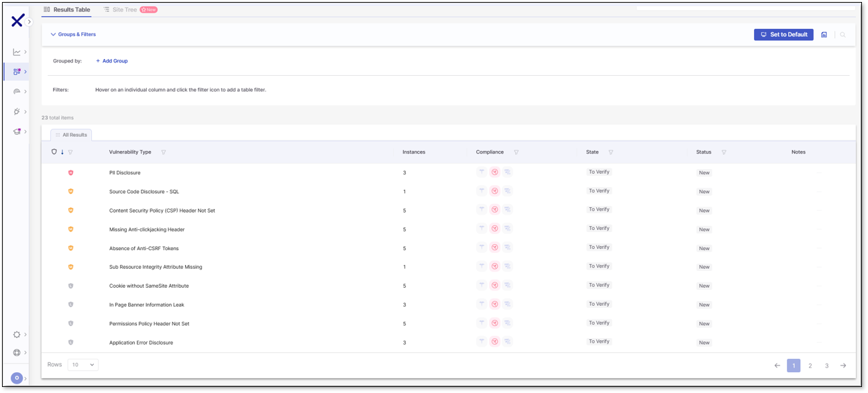Click the Set to Default button
868x393 pixels.
click(783, 35)
